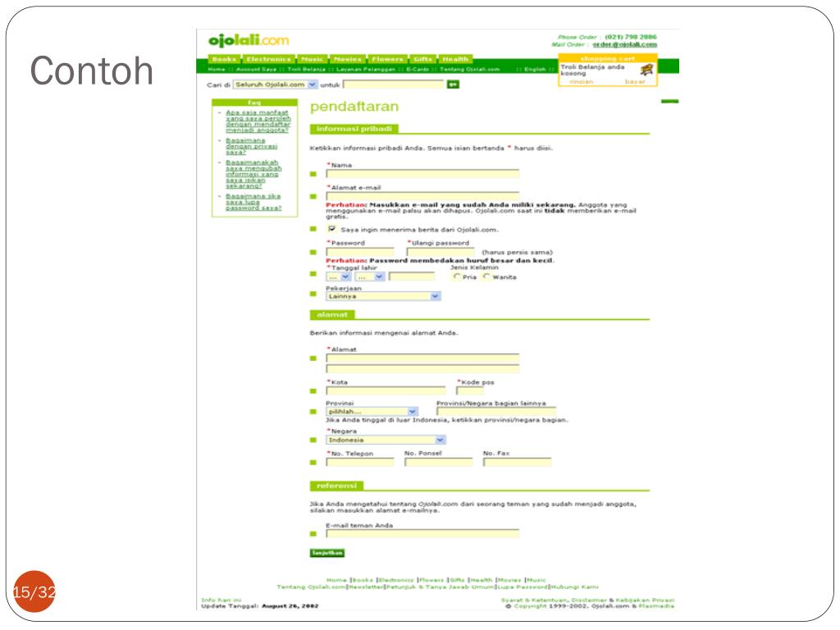Click the ojolali.com logo
Screen dimensions: 840x630
pos(249,40)
